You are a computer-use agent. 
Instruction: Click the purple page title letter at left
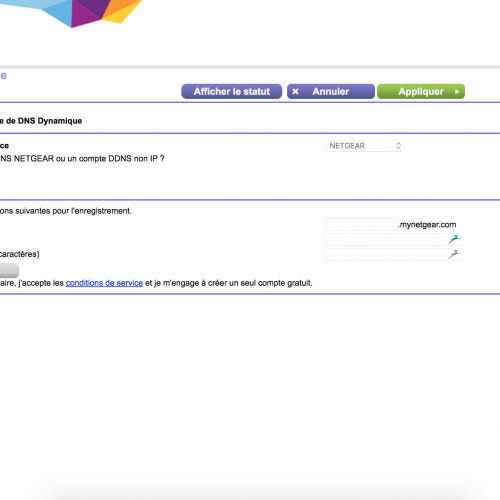[x=3, y=76]
